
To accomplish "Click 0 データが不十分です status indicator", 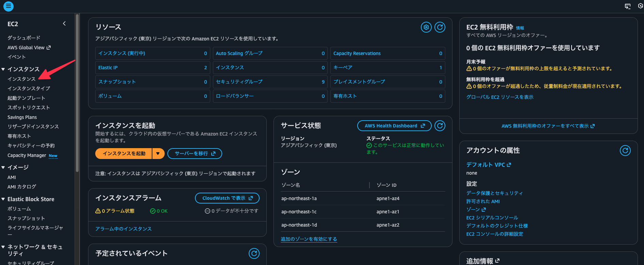I will click(231, 211).
